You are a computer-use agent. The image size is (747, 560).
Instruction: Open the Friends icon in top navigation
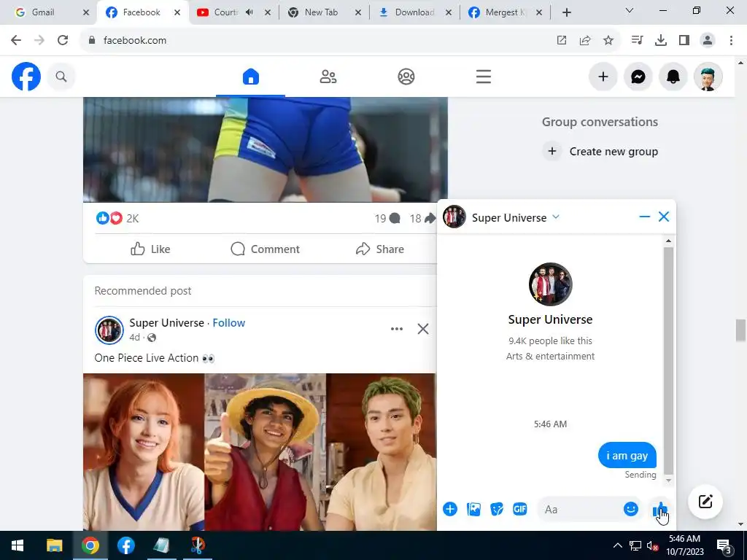pyautogui.click(x=328, y=77)
